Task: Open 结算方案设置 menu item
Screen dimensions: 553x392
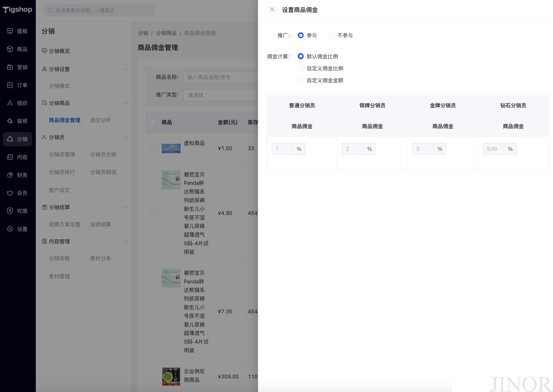Action: [x=65, y=224]
